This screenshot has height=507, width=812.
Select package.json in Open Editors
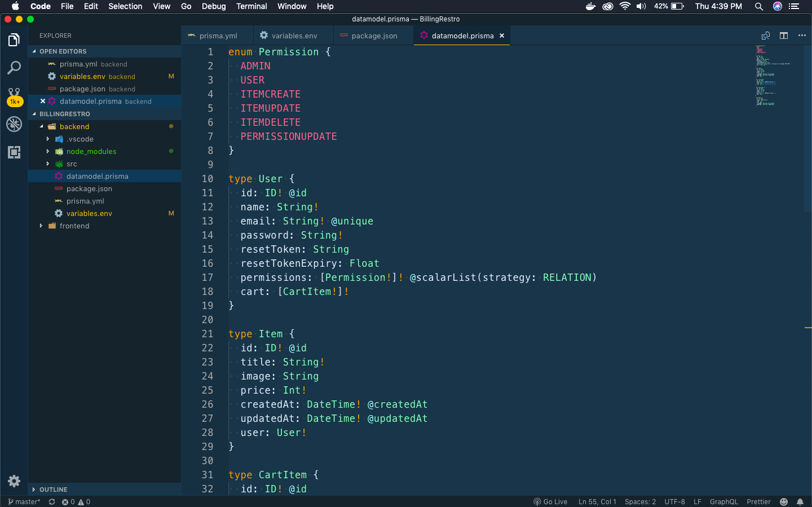click(104, 89)
